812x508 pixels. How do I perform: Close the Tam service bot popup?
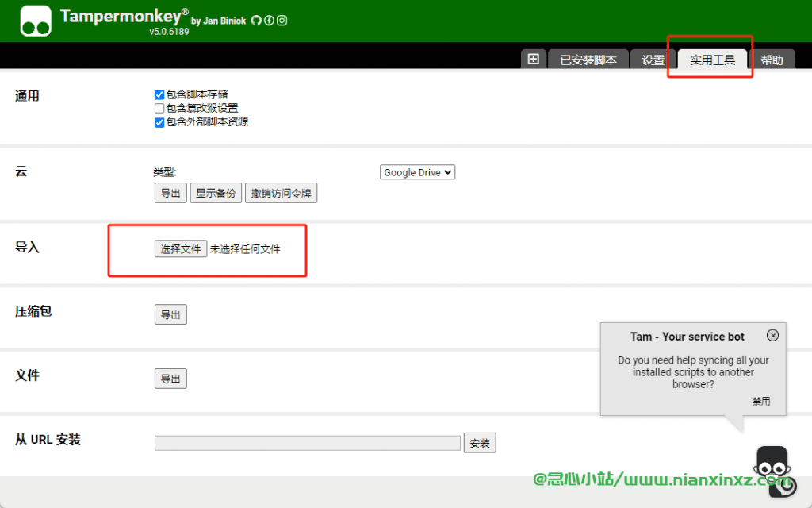(x=772, y=336)
